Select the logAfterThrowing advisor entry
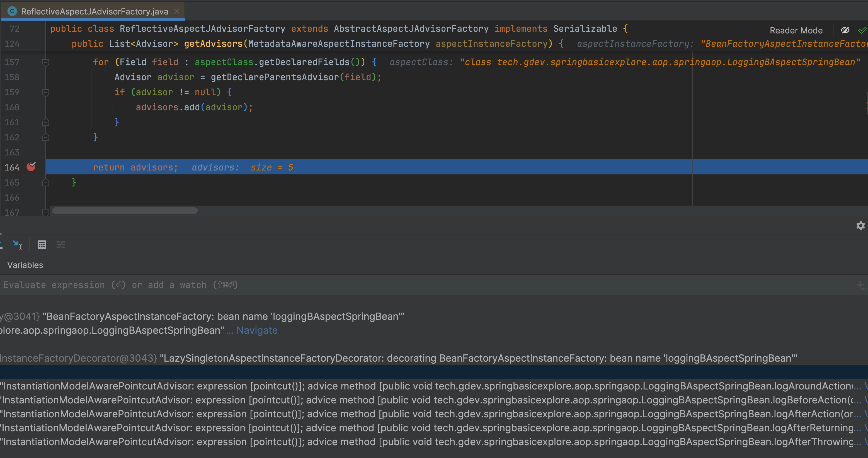 [434, 442]
